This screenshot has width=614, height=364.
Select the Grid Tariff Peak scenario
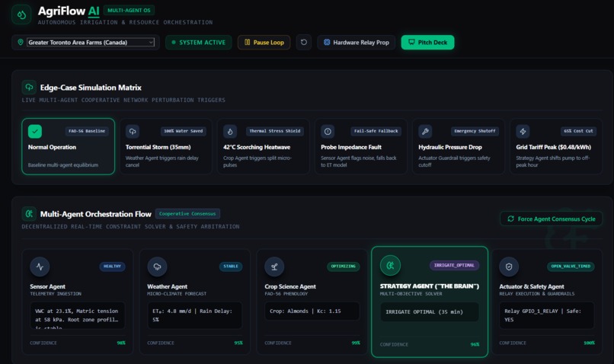click(556, 146)
